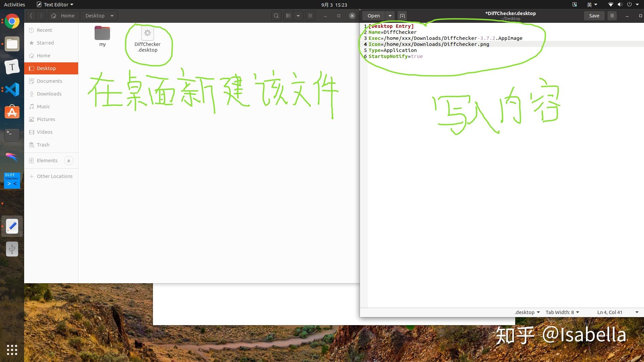Open recent files dropdown next to Open
Viewport: 644px width, 362px height.
click(390, 16)
